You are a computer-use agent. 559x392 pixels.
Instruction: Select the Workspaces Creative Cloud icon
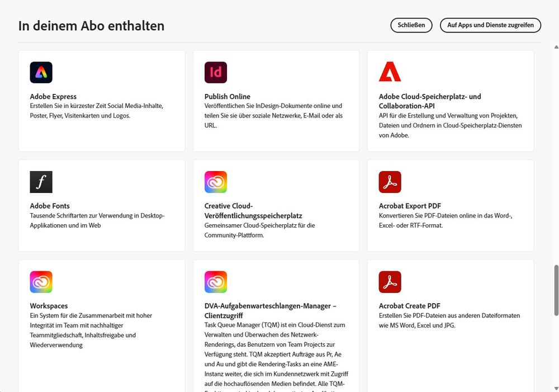(41, 282)
